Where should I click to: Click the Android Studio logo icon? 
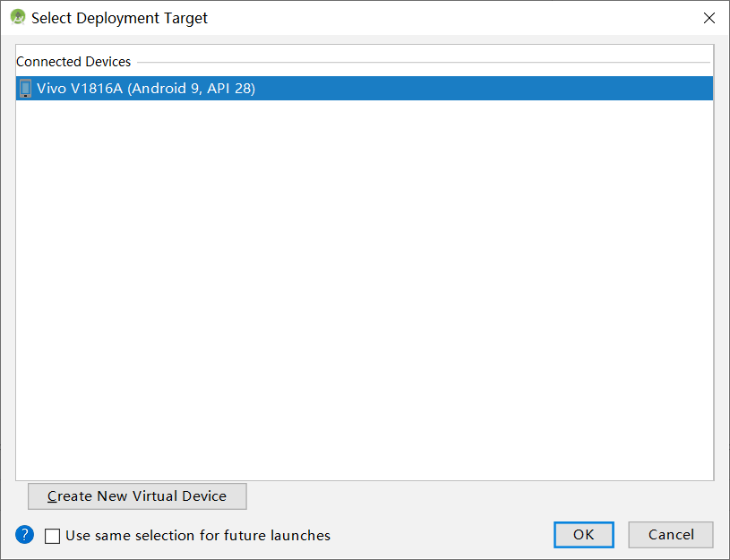click(18, 17)
